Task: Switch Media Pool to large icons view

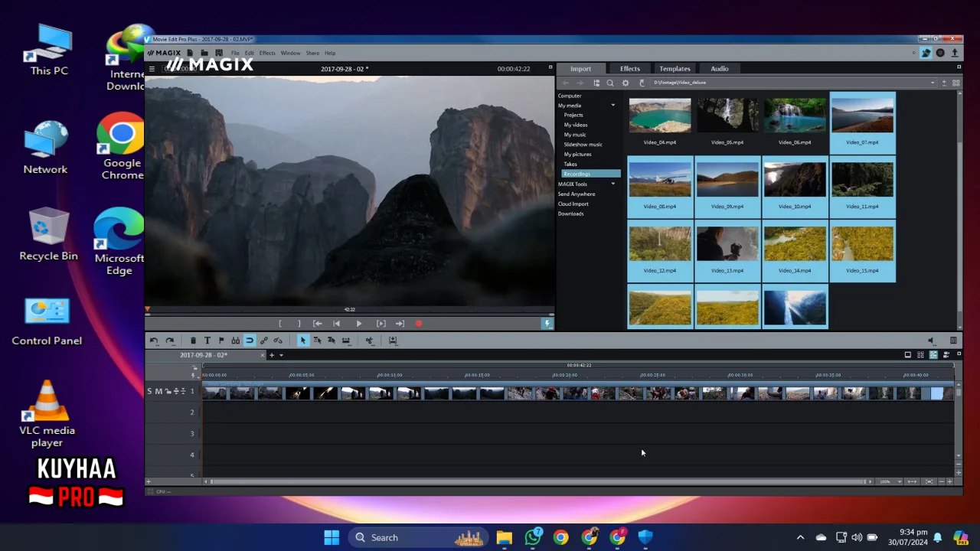Action: tap(955, 83)
